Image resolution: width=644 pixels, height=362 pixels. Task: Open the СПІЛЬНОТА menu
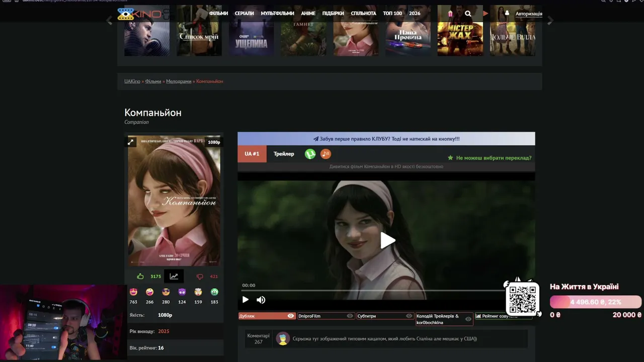(363, 14)
